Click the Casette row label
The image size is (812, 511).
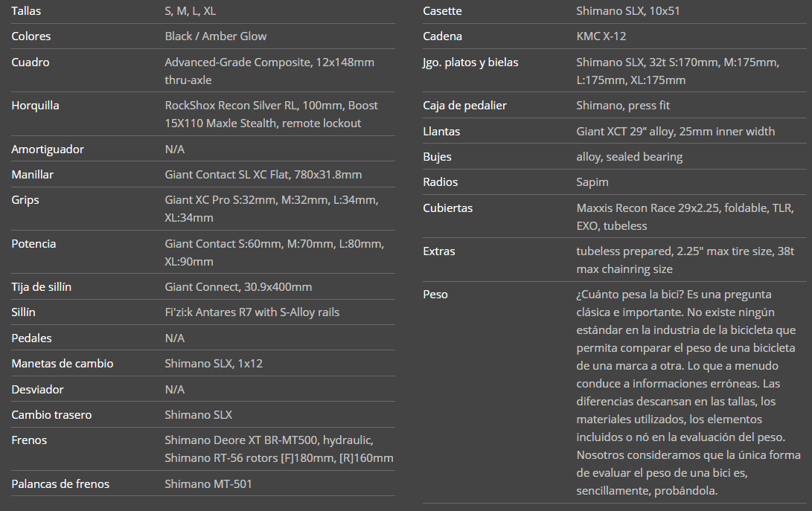point(442,11)
